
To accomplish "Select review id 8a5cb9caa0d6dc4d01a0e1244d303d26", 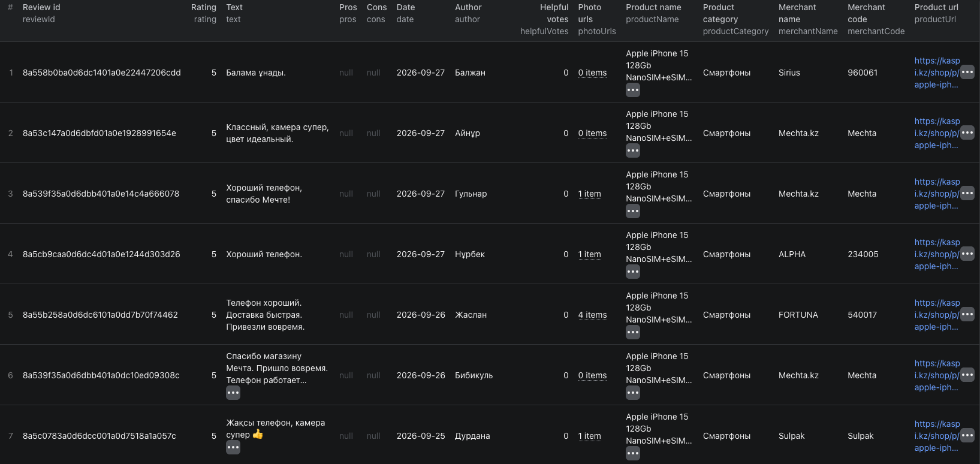I will 101,254.
